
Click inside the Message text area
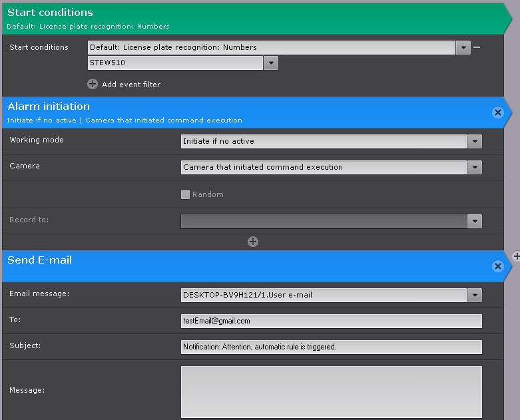point(331,391)
